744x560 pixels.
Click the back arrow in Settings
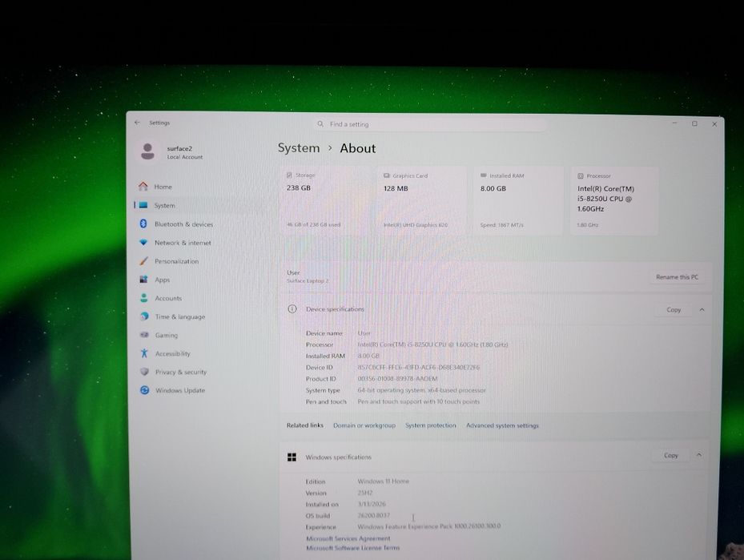click(x=137, y=123)
